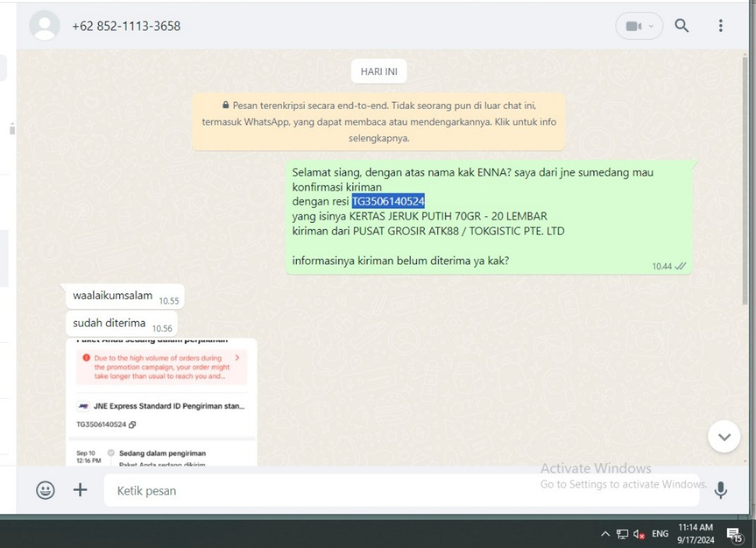The height and width of the screenshot is (548, 756).
Task: Expand the call options dropdown arrow
Action: coord(651,26)
